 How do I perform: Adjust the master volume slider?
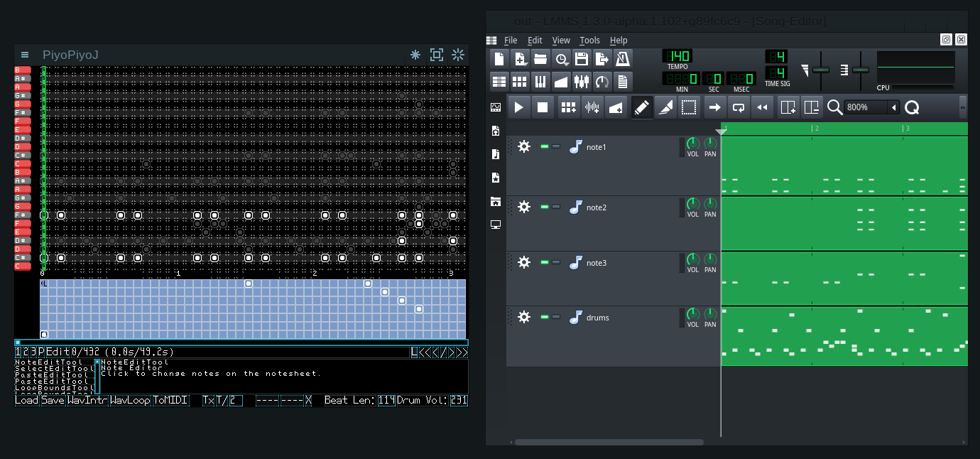click(x=822, y=70)
